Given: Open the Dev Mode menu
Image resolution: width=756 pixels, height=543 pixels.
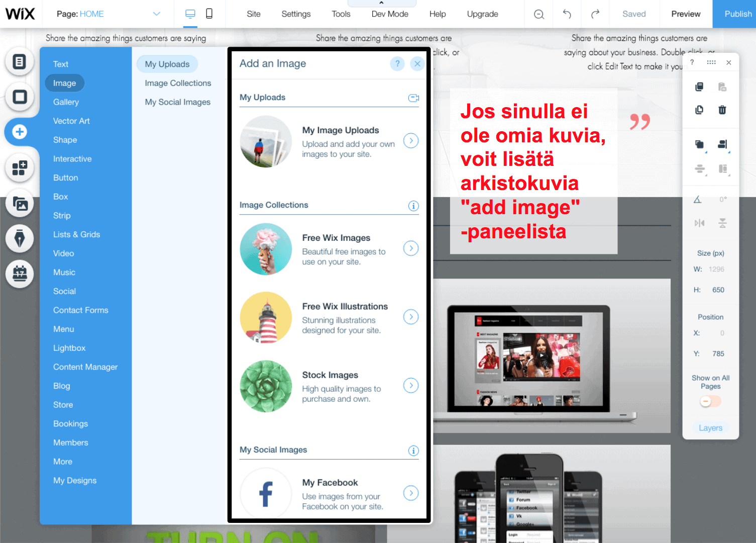Looking at the screenshot, I should coord(390,14).
